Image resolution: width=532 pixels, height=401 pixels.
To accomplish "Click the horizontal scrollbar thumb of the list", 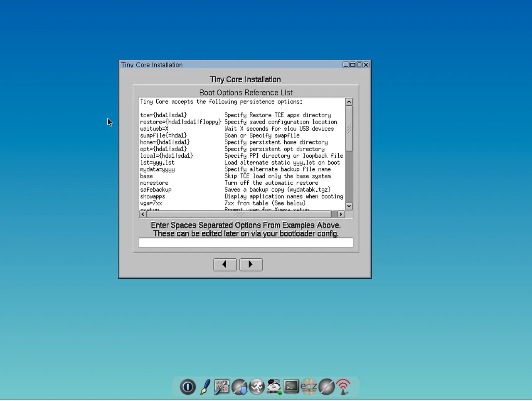I will 239,214.
